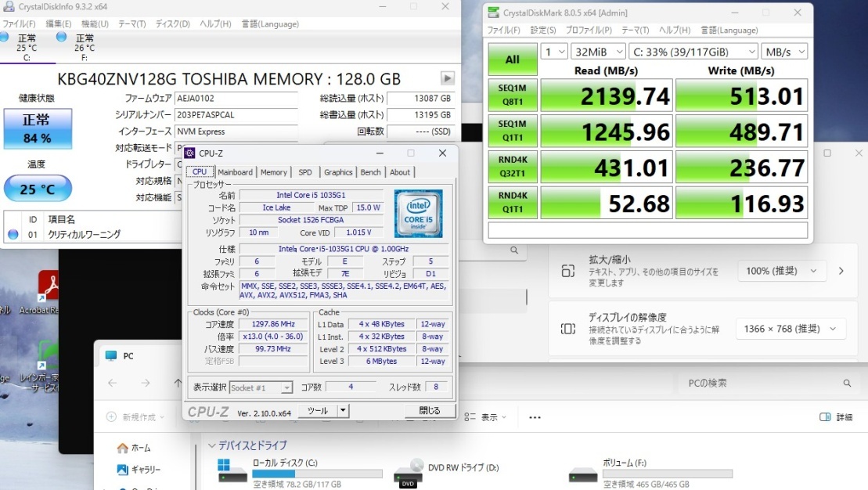868x490 pixels.
Task: Expand the 拡大/縮小 settings chevron
Action: 841,271
